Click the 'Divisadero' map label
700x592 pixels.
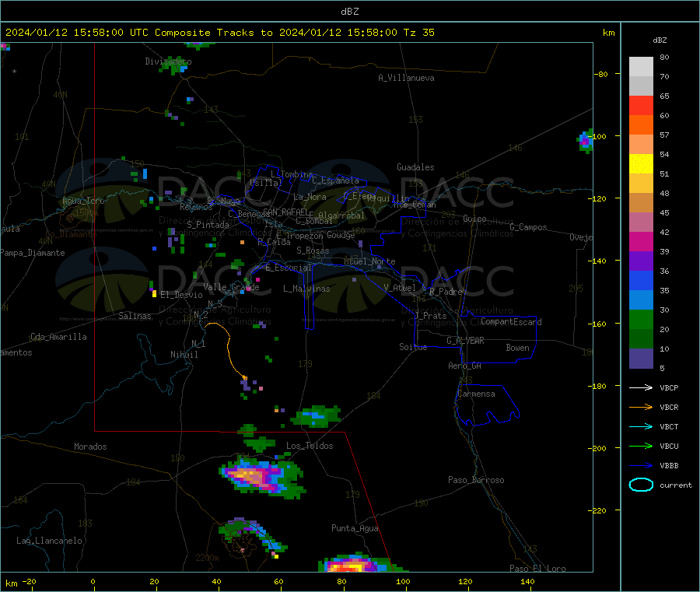168,61
